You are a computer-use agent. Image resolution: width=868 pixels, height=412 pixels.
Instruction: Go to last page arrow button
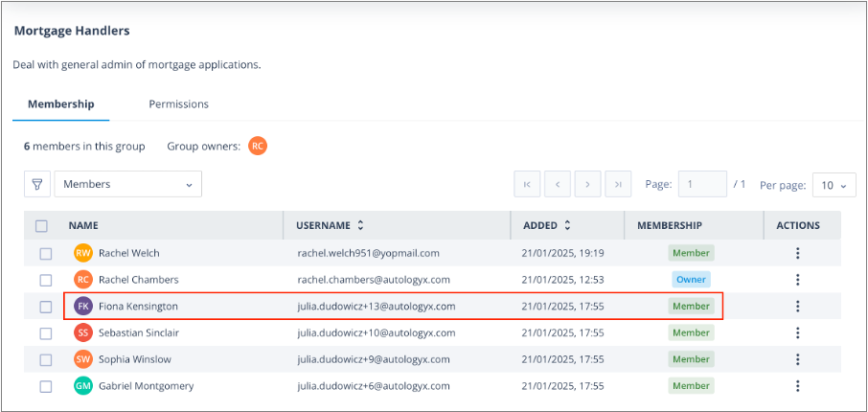[x=618, y=184]
